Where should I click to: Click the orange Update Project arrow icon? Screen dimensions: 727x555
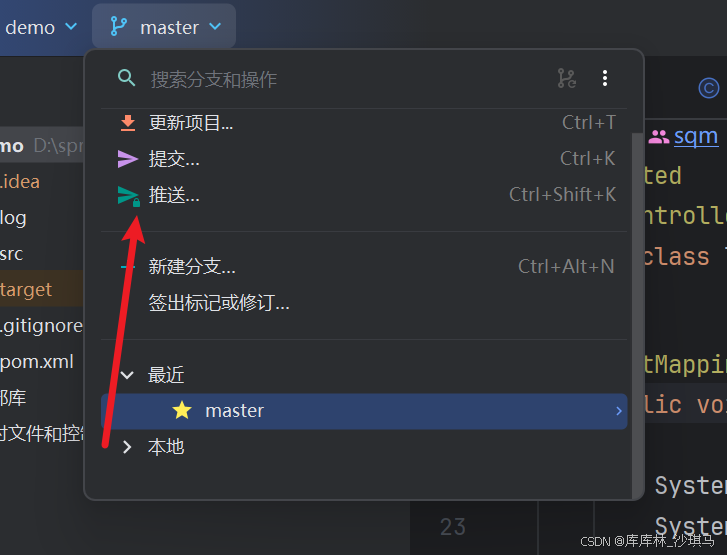(128, 123)
